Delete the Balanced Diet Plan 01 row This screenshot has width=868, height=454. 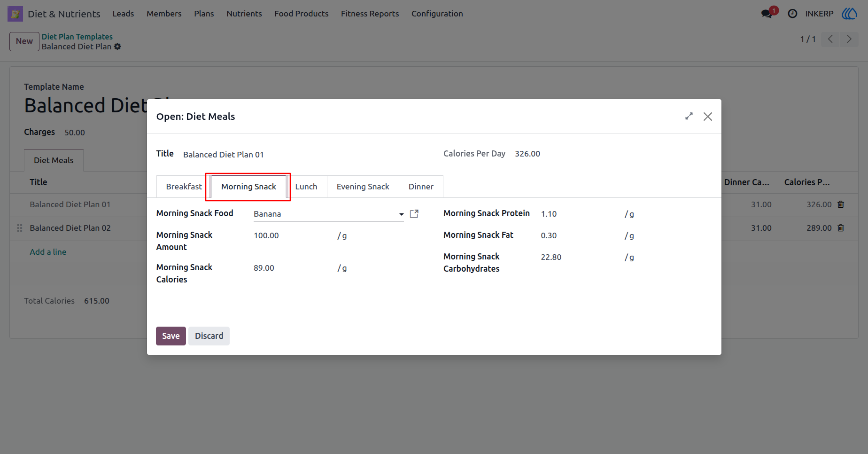coord(841,204)
